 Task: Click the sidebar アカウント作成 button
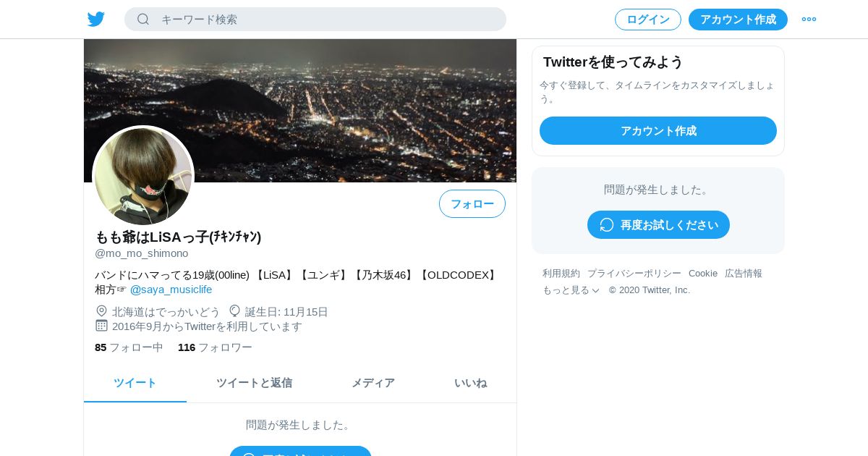[x=658, y=131]
